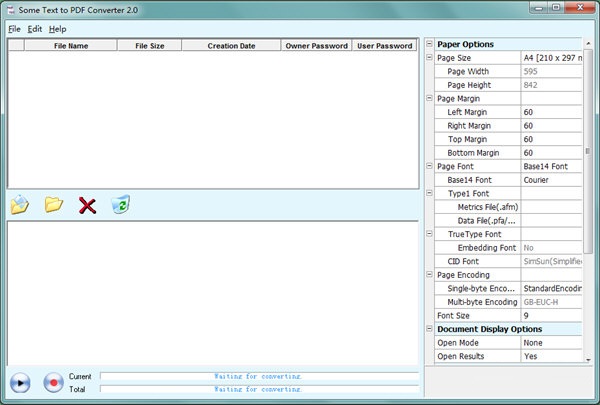Screen dimensions: 600x405
Task: Select the Open Results label
Action: coord(460,356)
